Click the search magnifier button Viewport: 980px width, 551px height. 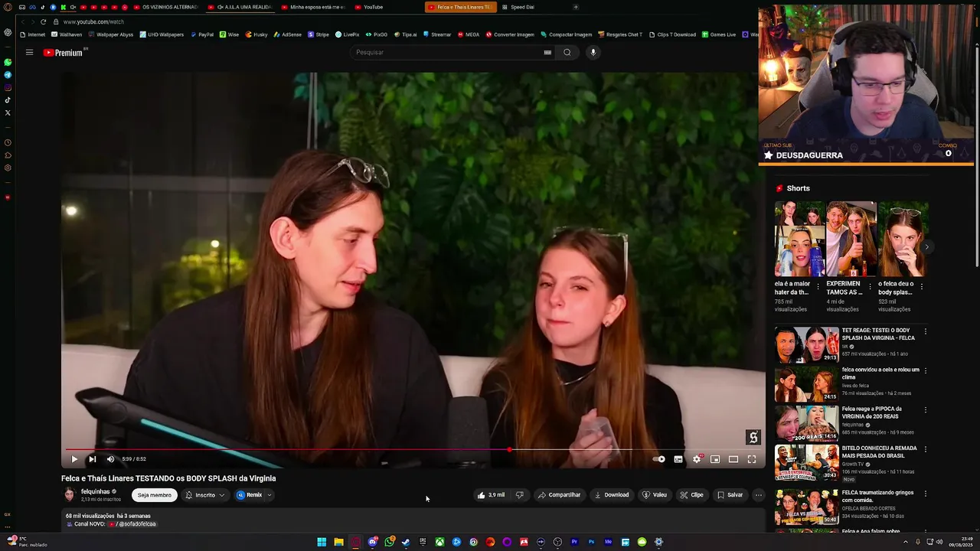coord(567,52)
